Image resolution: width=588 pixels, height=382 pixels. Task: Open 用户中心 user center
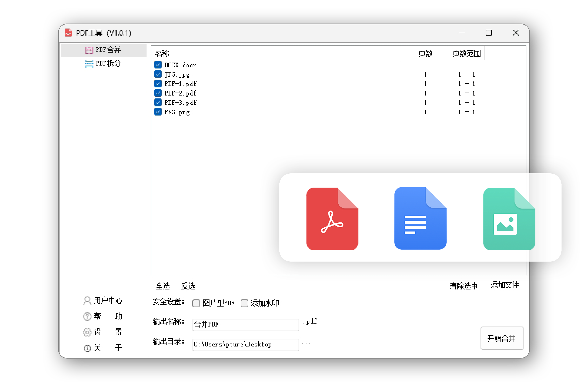click(103, 300)
